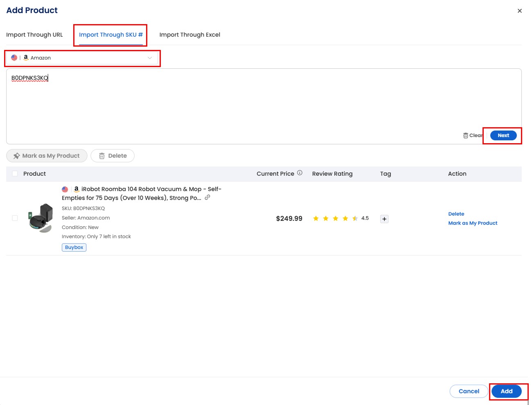Click the Tag column header
Screen dimensions: 532x405
click(385, 174)
